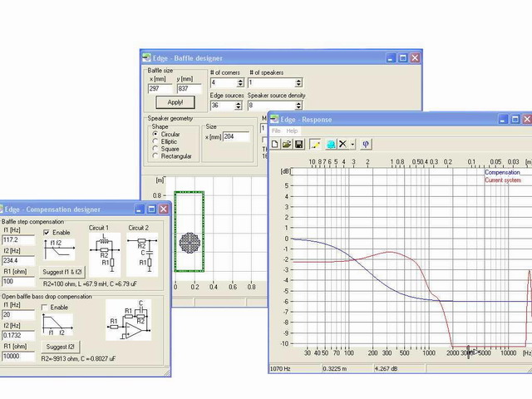This screenshot has width=532, height=399.
Task: Click the Suggest f1 & f2! button
Action: point(62,272)
